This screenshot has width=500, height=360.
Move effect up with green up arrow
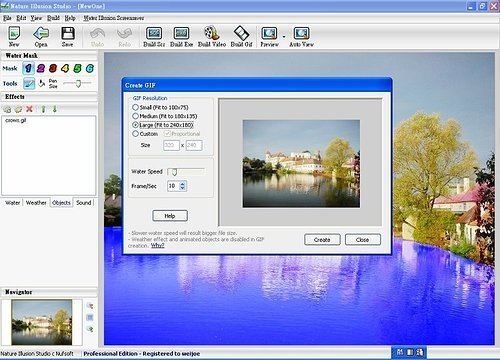point(43,109)
